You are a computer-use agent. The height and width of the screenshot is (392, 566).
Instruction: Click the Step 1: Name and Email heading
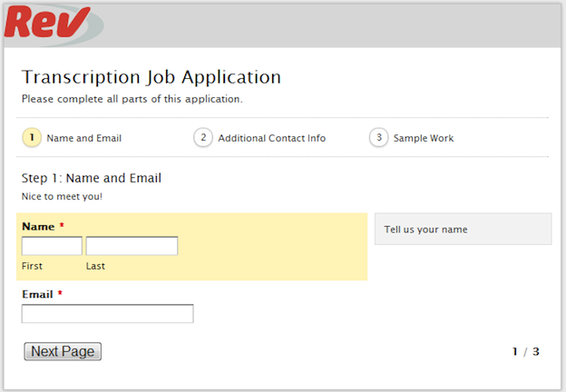pos(92,178)
